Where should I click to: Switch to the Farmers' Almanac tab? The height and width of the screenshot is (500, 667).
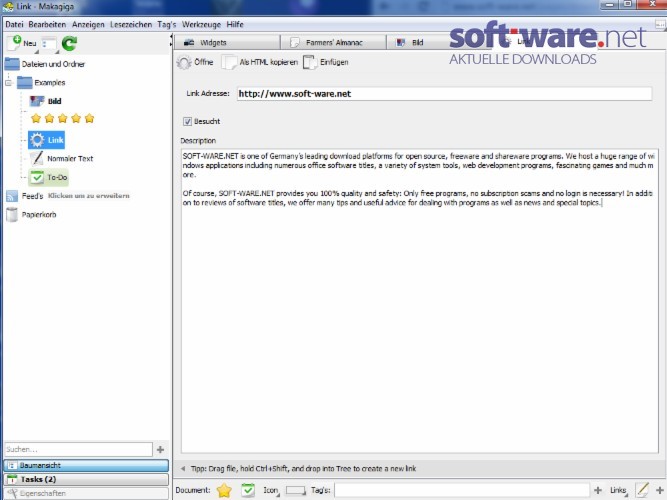click(334, 43)
